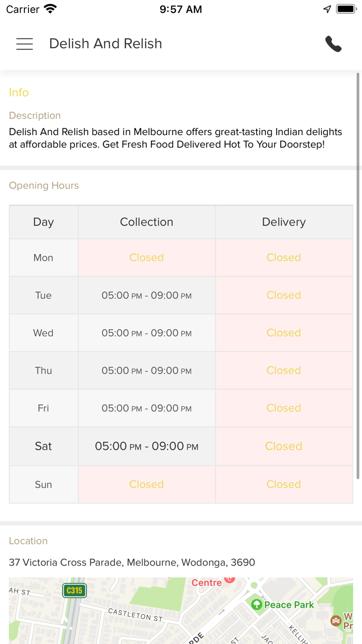Click the Delivery column header
Viewport: 362px width, 644px height.
(284, 222)
